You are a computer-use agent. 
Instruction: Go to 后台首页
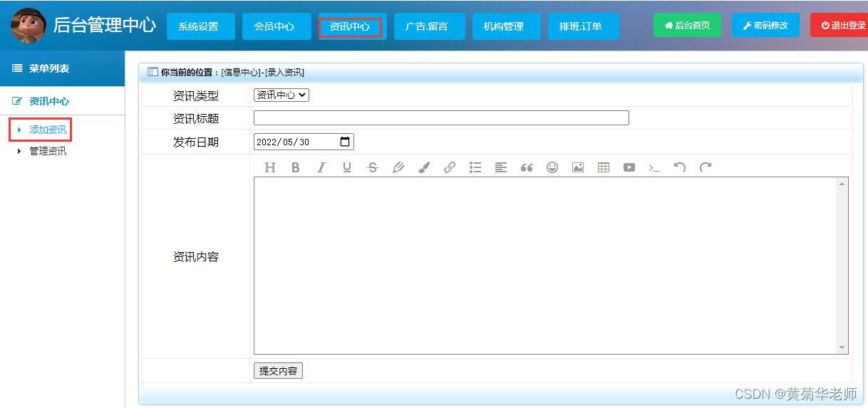click(x=687, y=26)
